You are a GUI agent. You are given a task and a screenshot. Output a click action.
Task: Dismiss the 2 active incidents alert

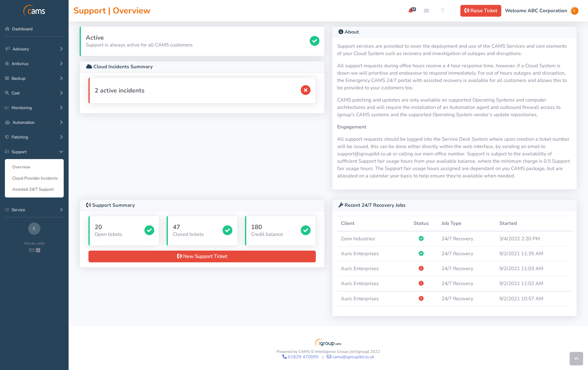(x=305, y=90)
